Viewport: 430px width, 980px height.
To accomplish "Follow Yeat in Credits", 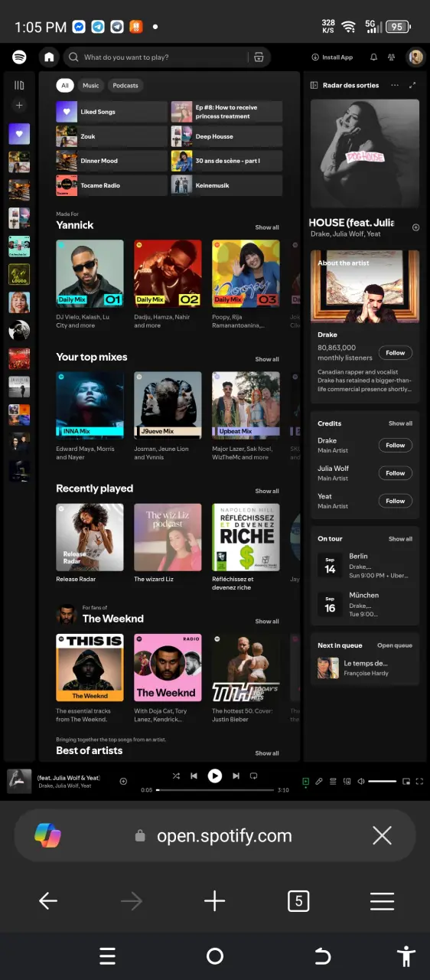I will [396, 501].
